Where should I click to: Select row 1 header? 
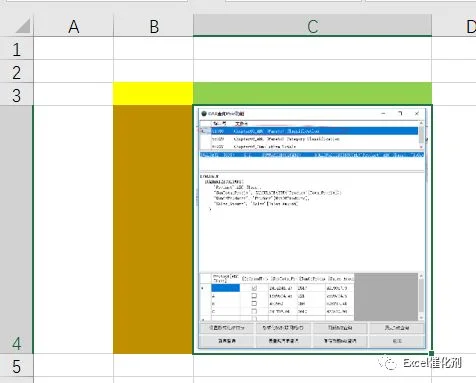(16, 49)
